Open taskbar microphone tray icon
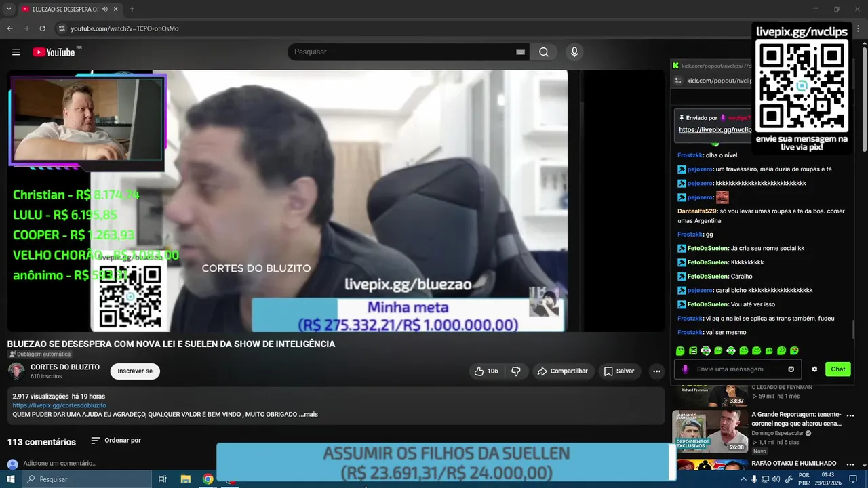This screenshot has width=868, height=488. pyautogui.click(x=755, y=479)
